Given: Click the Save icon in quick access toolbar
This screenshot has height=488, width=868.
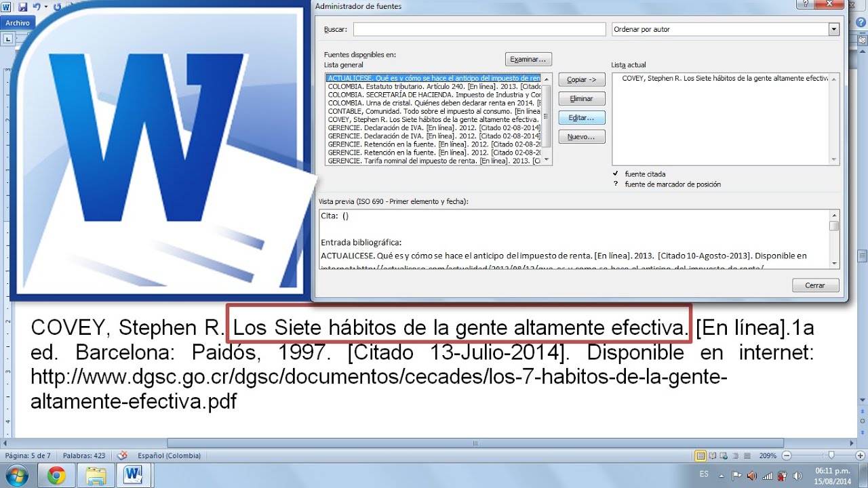Looking at the screenshot, I should coord(23,7).
